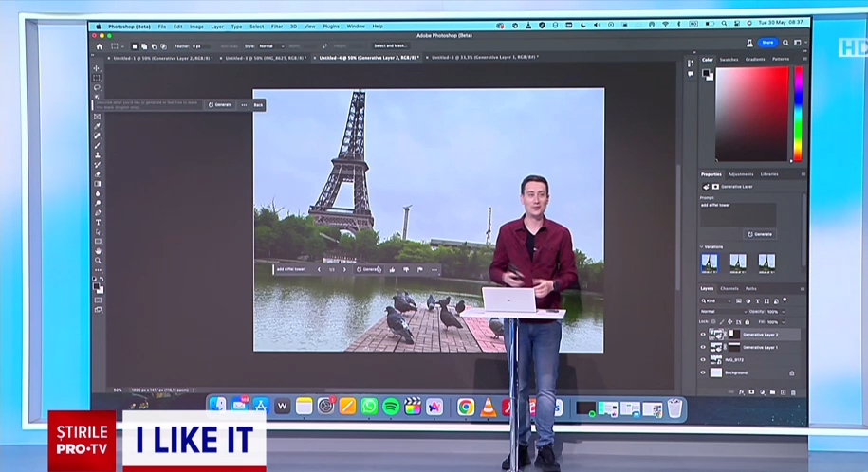Viewport: 868px width, 472px height.
Task: Click the blue Share button
Action: 767,43
